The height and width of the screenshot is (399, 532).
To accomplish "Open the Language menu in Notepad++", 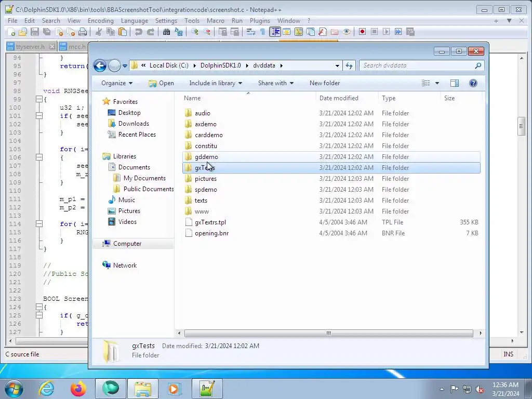I will [135, 21].
